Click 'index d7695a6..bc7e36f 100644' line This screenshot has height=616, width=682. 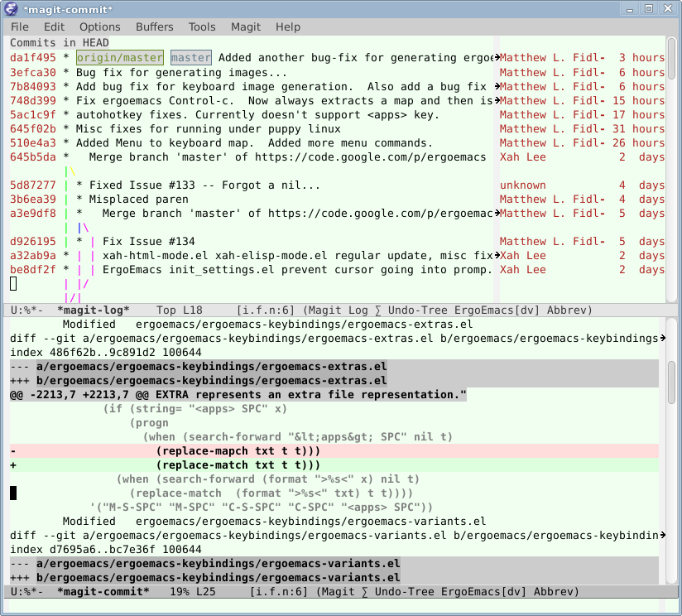coord(106,550)
